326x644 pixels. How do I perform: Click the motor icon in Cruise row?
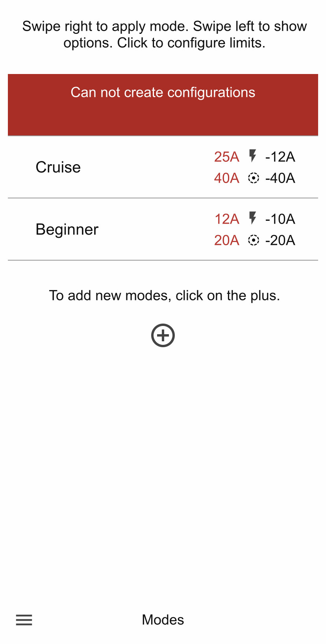coord(254,178)
